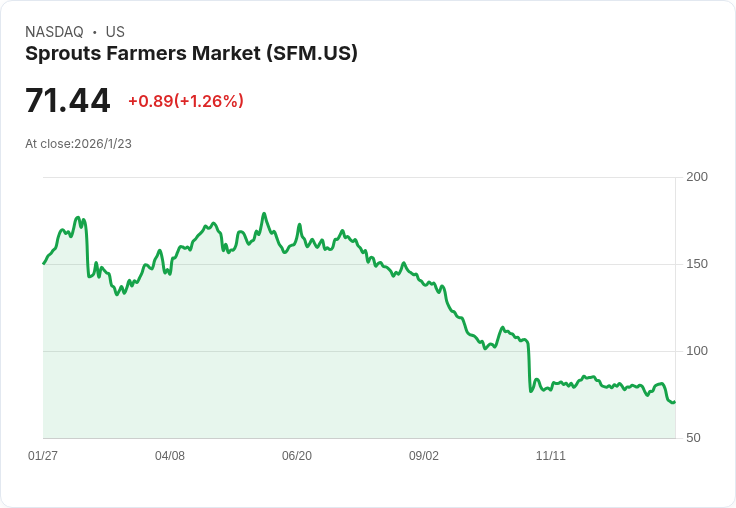The height and width of the screenshot is (508, 736).
Task: Click the 200 y-axis label
Action: (x=697, y=177)
